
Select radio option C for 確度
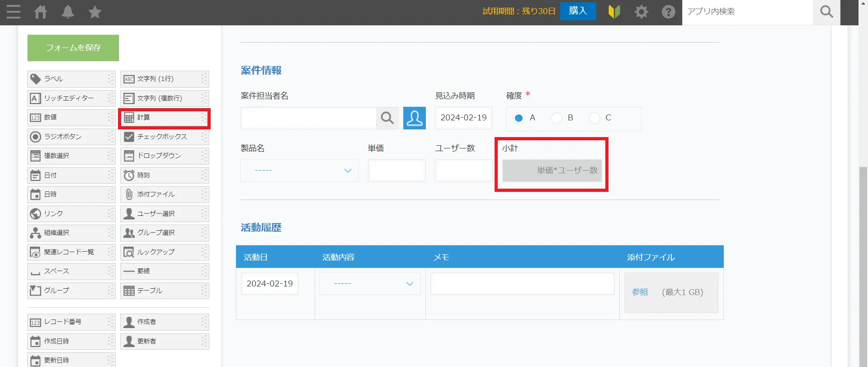pos(594,118)
